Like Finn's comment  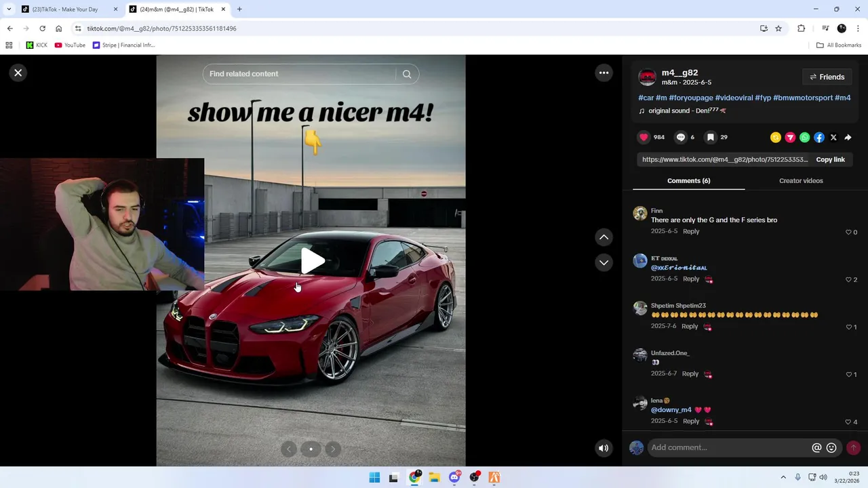[x=848, y=232]
